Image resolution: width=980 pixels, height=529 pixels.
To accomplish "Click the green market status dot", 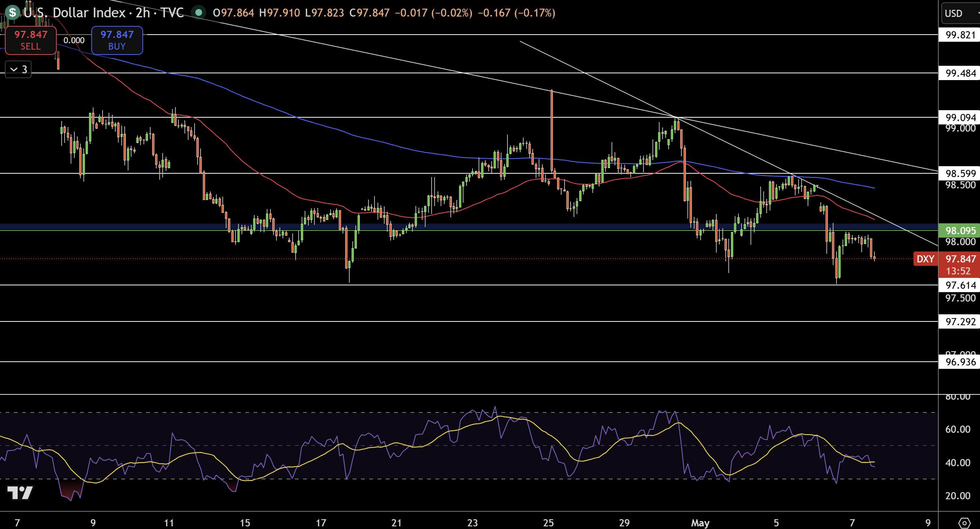I will coord(198,12).
